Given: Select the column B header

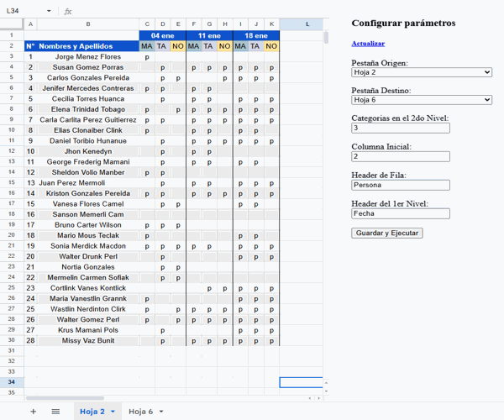Looking at the screenshot, I should tap(88, 24).
